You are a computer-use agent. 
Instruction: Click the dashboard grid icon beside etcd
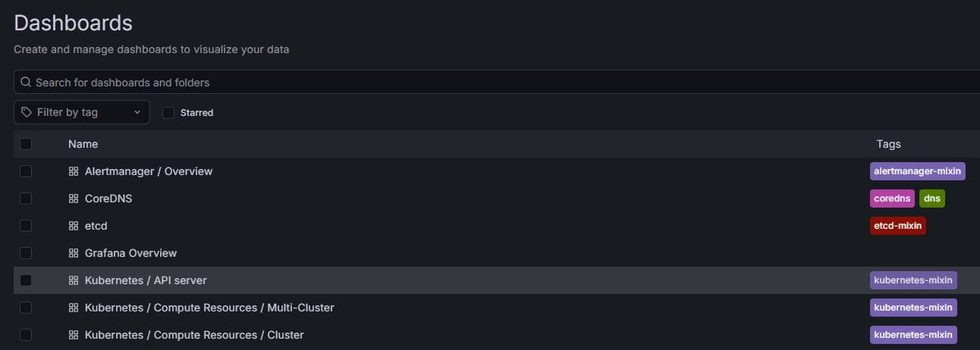click(74, 226)
